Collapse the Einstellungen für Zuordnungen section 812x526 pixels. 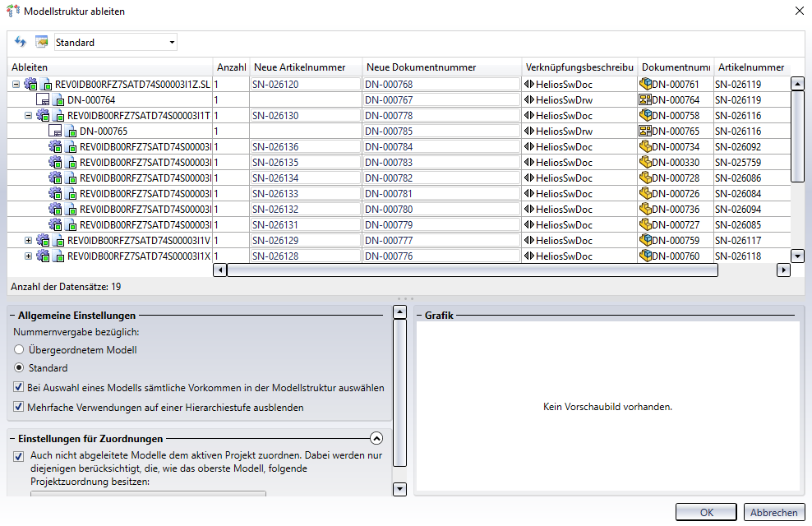[x=376, y=438]
